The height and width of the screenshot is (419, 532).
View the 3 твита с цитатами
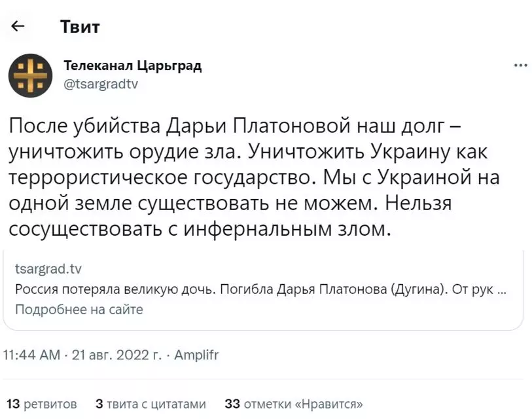[151, 404]
